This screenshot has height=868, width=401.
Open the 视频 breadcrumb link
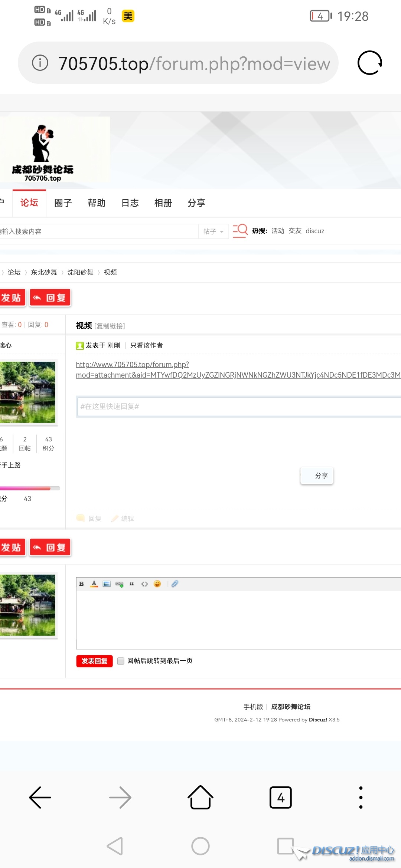point(110,272)
